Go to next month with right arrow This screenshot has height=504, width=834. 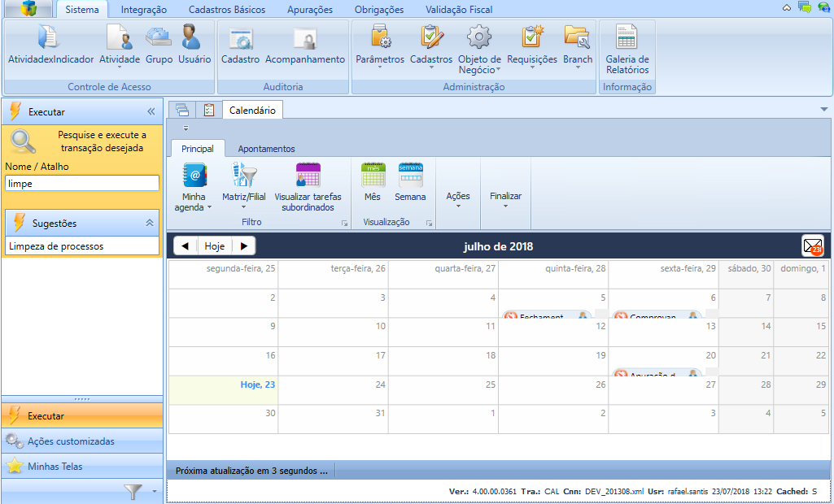[243, 246]
